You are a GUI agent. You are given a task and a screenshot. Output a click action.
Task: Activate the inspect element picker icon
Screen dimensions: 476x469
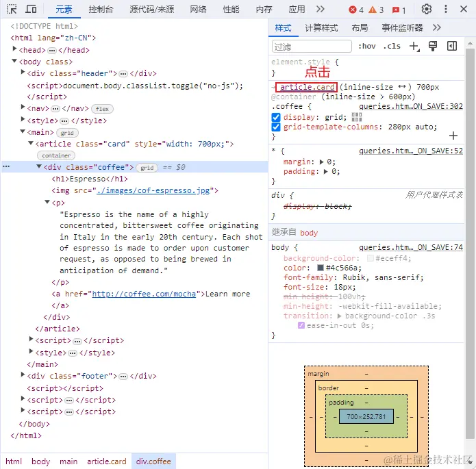pyautogui.click(x=12, y=9)
